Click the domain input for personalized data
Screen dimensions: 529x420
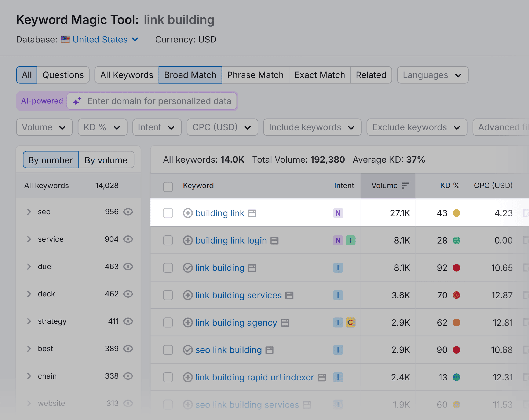[x=152, y=101]
